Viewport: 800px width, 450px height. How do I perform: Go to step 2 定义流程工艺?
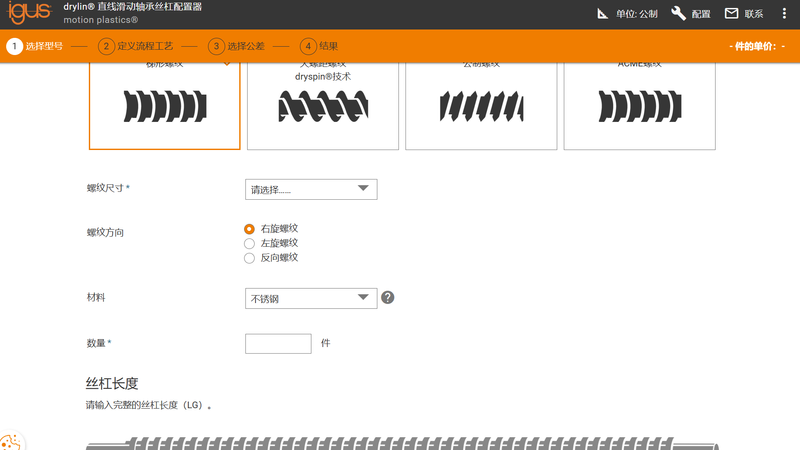click(136, 46)
